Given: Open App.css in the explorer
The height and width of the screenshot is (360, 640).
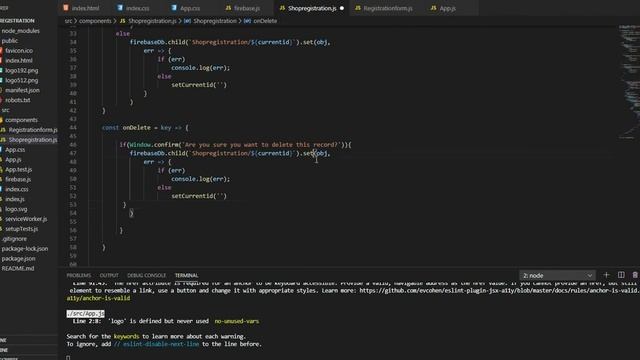Looking at the screenshot, I should click(15, 149).
